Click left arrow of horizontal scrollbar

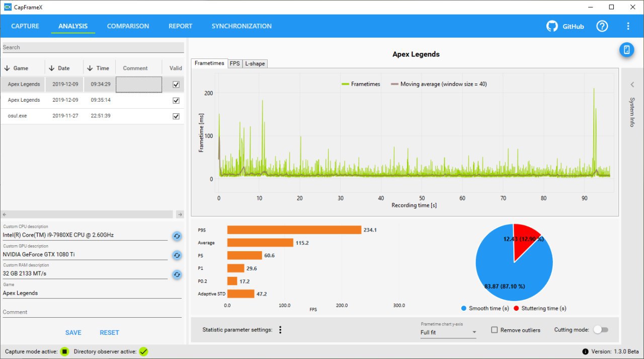click(x=4, y=214)
